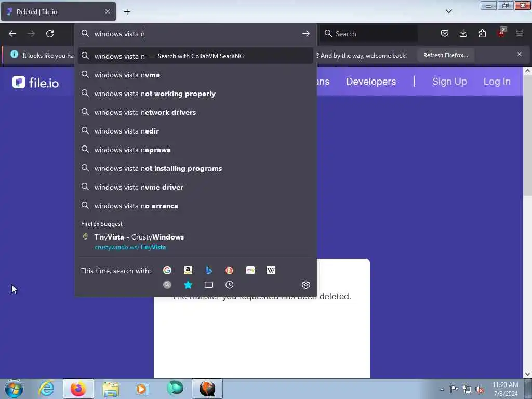Open the Firefox downloads panel
Screen dimensions: 532x399
pyautogui.click(x=463, y=33)
